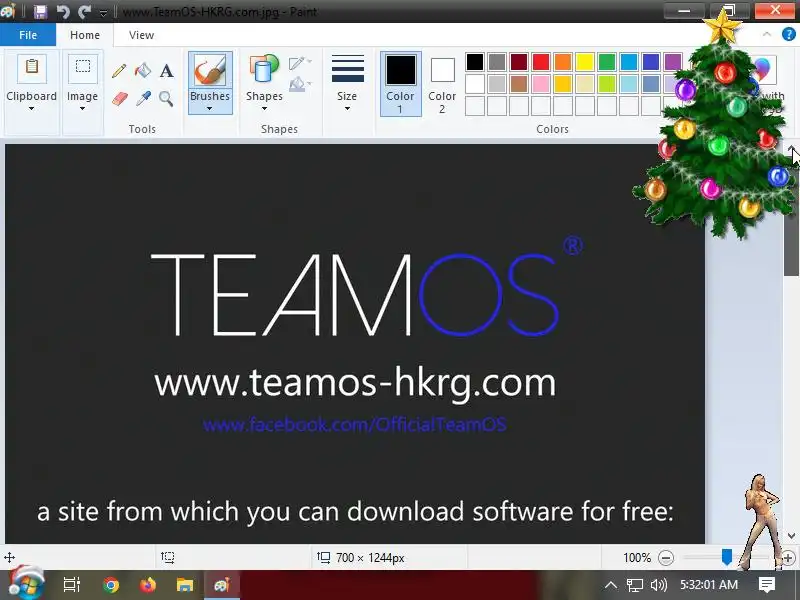Image resolution: width=800 pixels, height=600 pixels.
Task: Pick the lime color swatch
Action: 607,84
